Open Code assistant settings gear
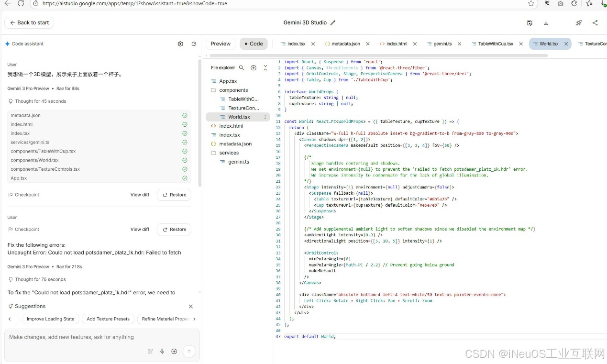 pyautogui.click(x=180, y=44)
